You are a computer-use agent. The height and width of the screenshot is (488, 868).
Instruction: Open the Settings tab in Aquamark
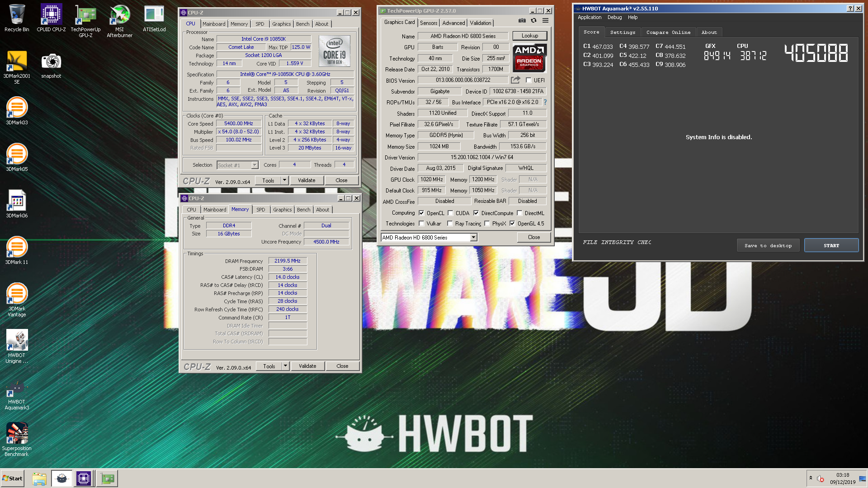click(x=623, y=33)
